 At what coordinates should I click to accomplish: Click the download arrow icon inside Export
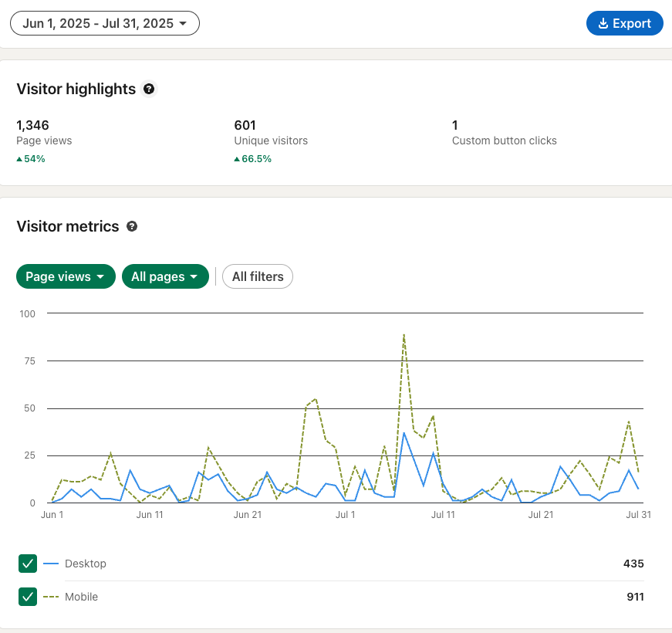click(x=603, y=23)
